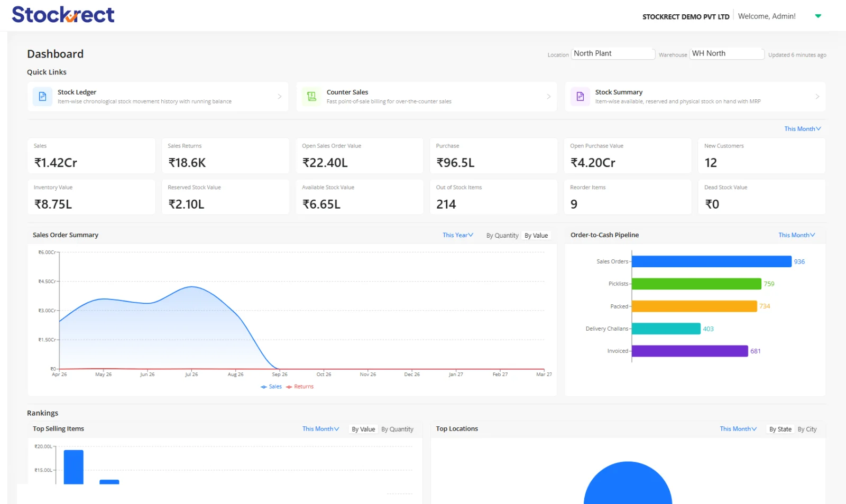
Task: Open the Counter Sales quick link
Action: click(427, 97)
